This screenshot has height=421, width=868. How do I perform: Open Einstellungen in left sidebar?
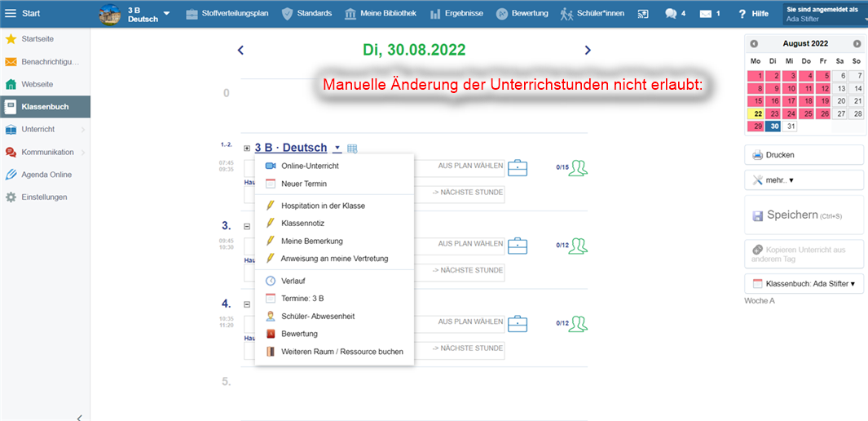click(x=44, y=197)
